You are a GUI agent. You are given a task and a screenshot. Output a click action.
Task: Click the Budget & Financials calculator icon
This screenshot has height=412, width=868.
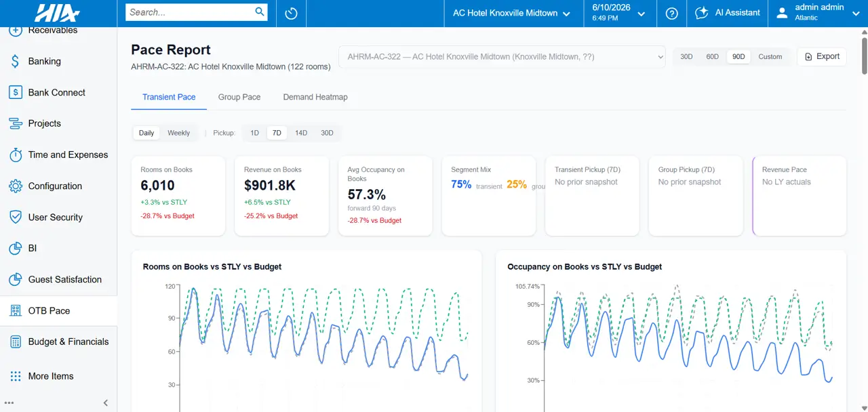[16, 342]
